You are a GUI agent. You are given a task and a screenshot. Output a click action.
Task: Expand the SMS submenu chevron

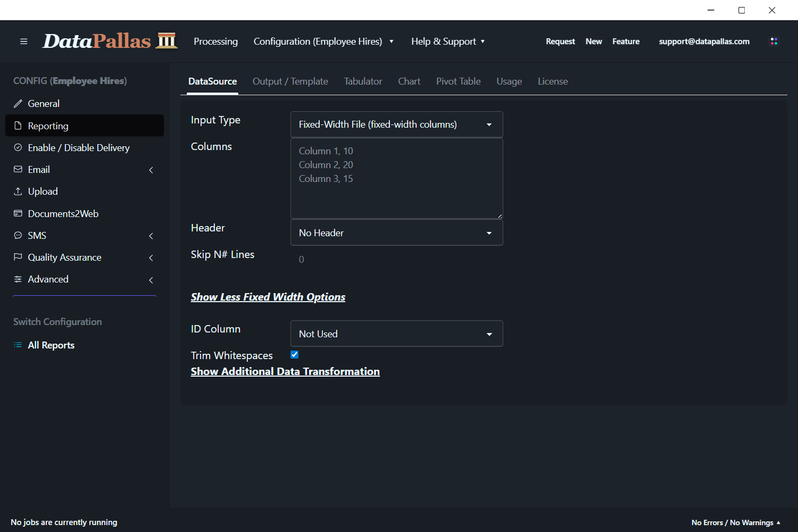[151, 236]
